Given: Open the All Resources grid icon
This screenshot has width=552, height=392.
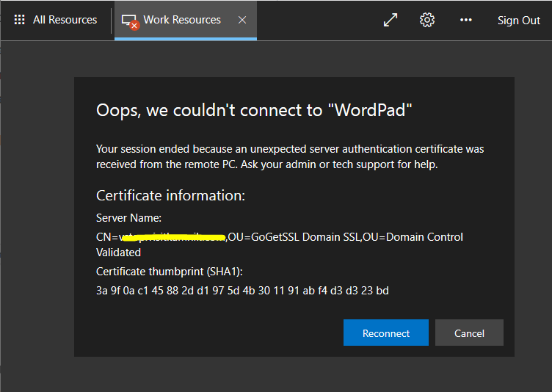Looking at the screenshot, I should coord(19,20).
